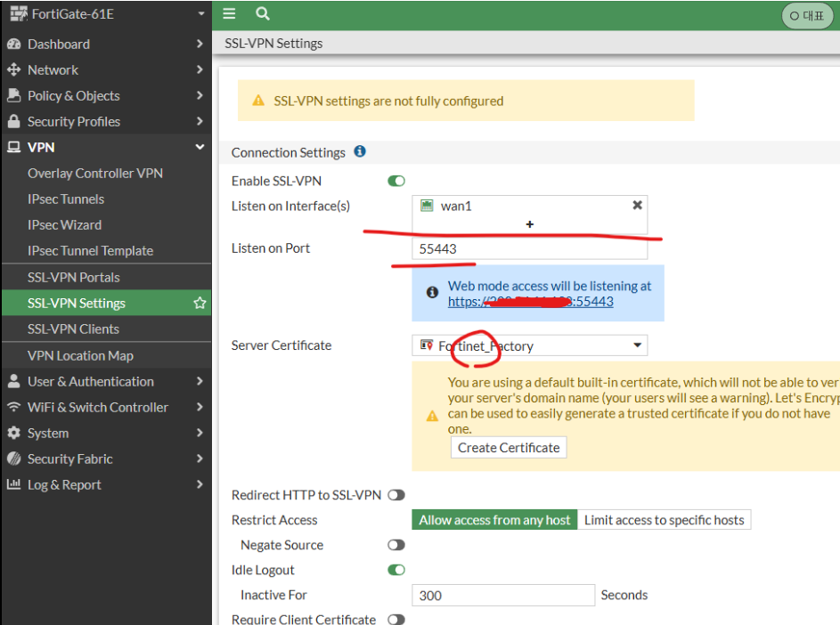Open the FortiGate-61E device dropdown
The image size is (840, 625).
pos(201,13)
